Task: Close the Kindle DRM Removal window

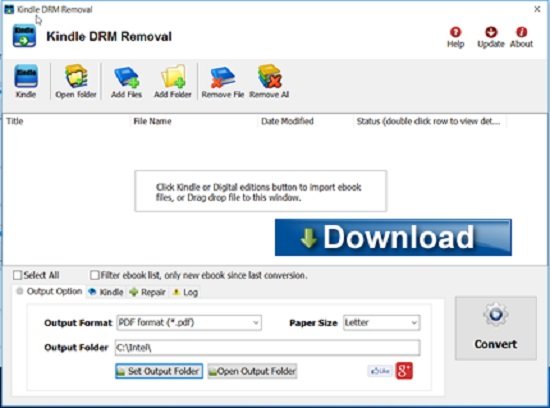Action: tap(537, 9)
